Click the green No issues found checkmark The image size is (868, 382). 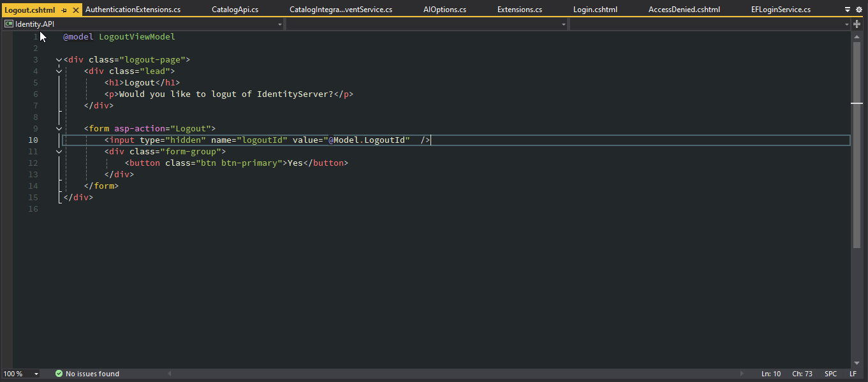coord(59,374)
